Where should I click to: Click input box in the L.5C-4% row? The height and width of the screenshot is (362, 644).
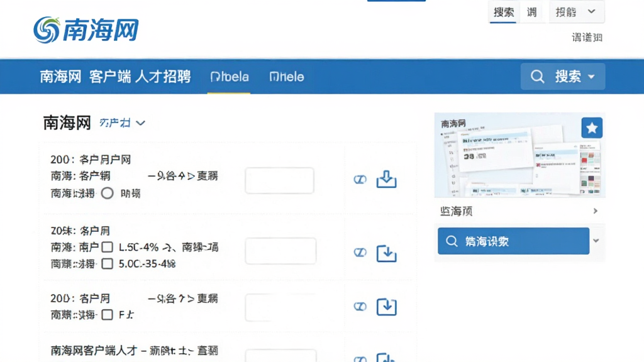tap(281, 251)
